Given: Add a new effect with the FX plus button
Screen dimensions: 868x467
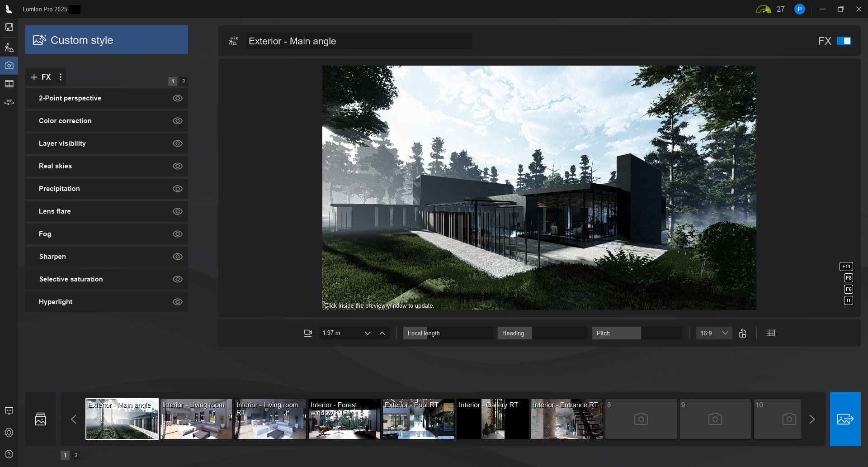Looking at the screenshot, I should click(35, 77).
